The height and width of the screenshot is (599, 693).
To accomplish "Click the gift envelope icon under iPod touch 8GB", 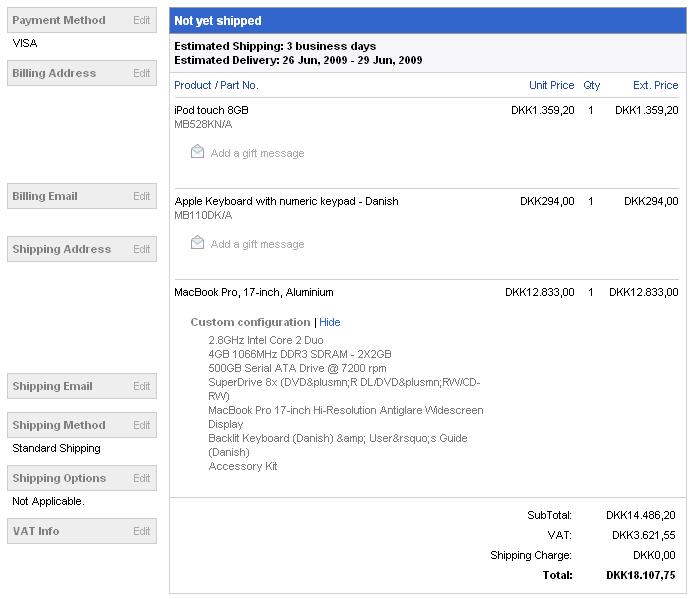I will click(x=197, y=152).
